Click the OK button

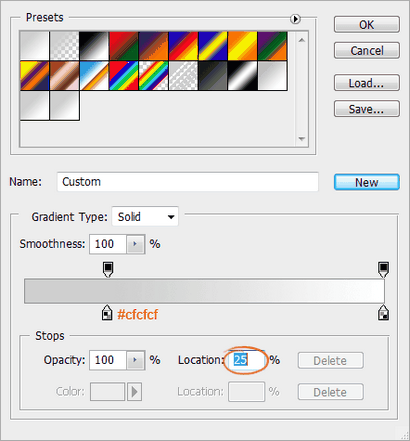pyautogui.click(x=367, y=25)
